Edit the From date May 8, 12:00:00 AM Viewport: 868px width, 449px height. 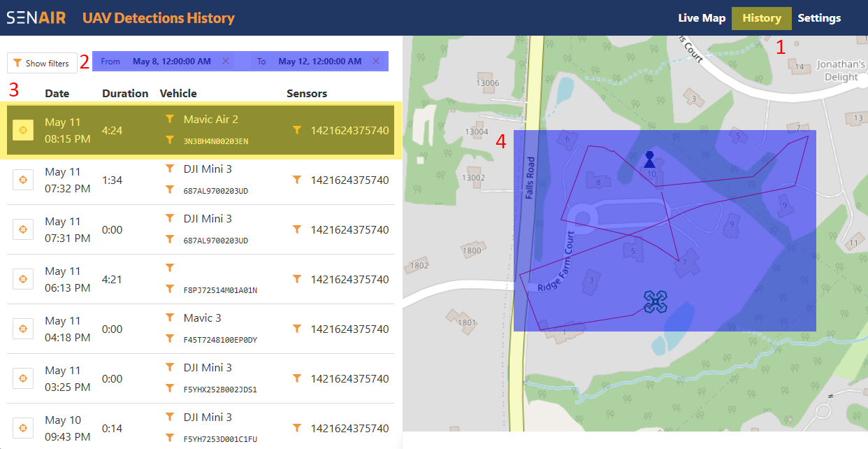(x=172, y=62)
